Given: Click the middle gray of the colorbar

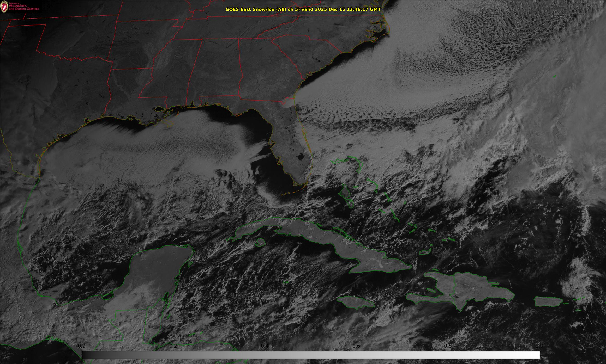Looking at the screenshot, I should tap(310, 355).
